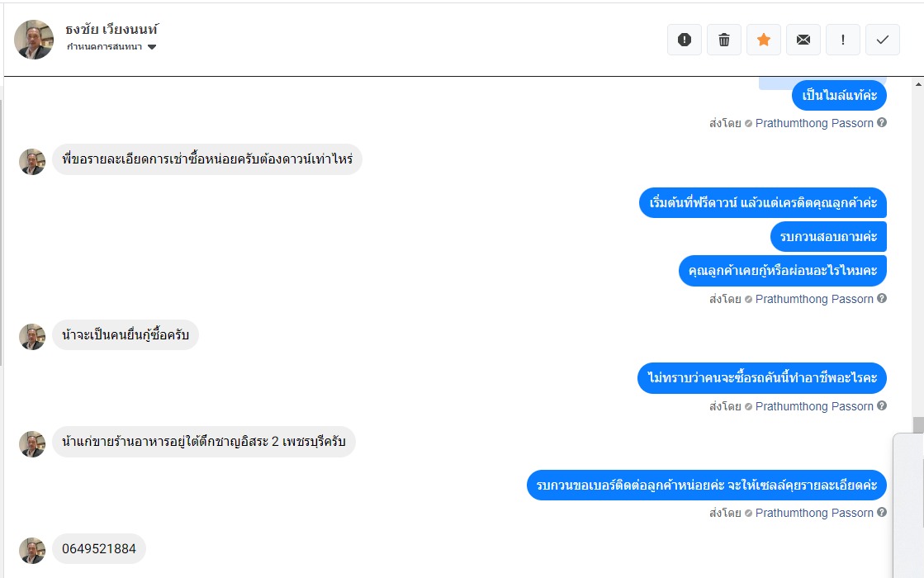Click the spam report icon in header
This screenshot has width=924, height=578.
(685, 40)
